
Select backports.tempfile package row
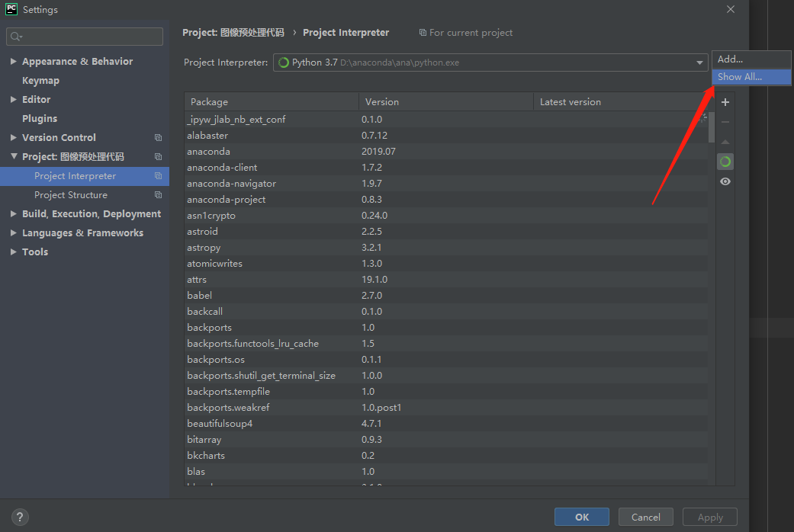point(446,391)
